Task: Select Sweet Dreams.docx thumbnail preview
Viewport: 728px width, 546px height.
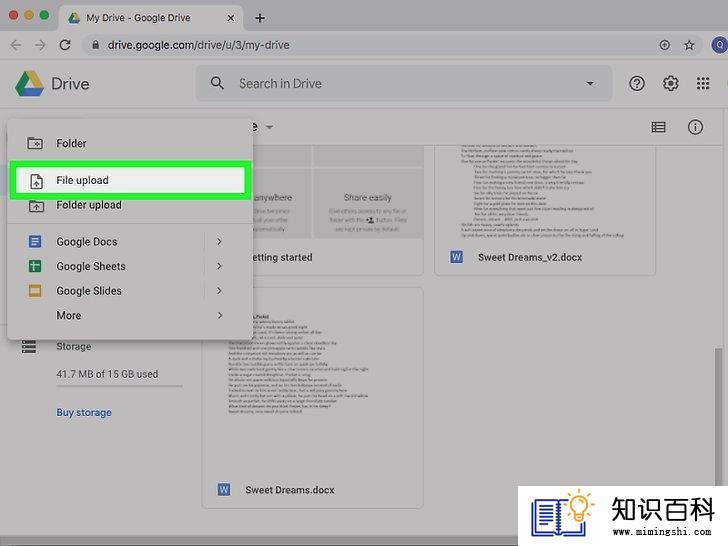Action: tap(312, 377)
